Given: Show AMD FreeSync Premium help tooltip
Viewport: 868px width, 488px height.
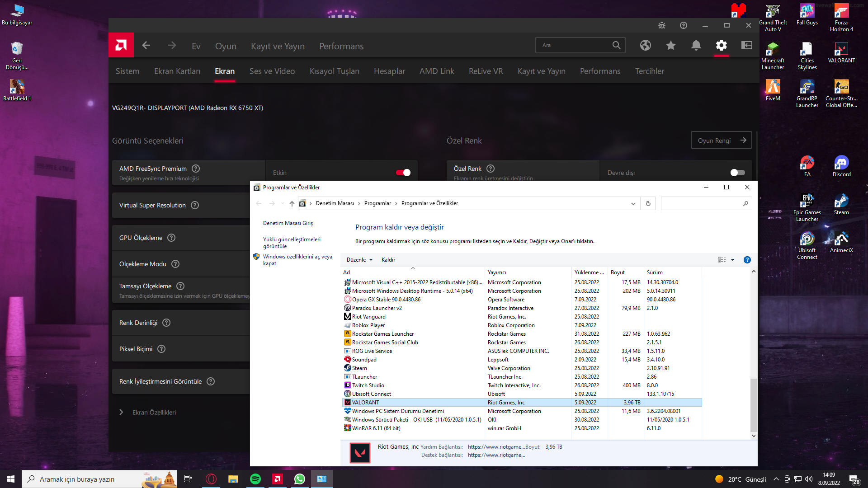Looking at the screenshot, I should click(196, 169).
